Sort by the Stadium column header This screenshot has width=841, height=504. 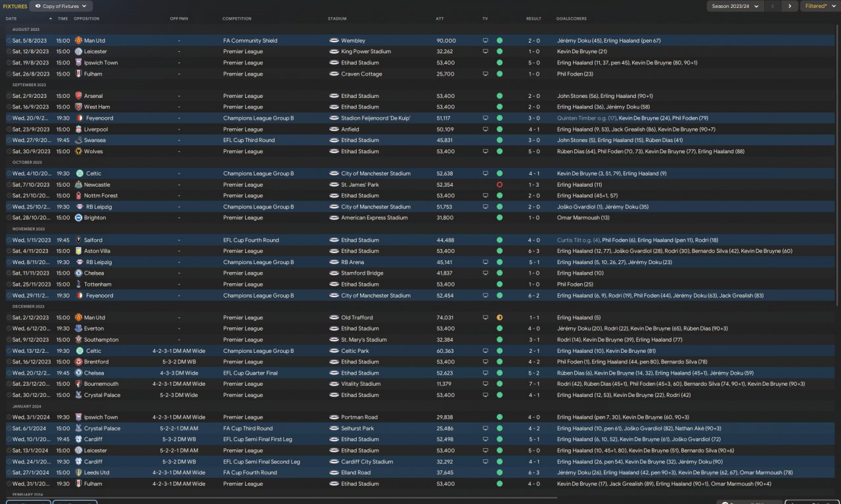tap(337, 18)
